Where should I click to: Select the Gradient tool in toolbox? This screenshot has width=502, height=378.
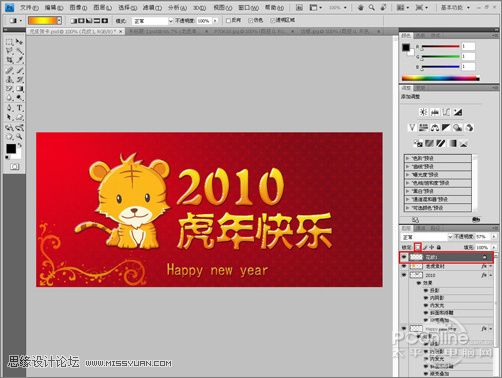(x=20, y=89)
